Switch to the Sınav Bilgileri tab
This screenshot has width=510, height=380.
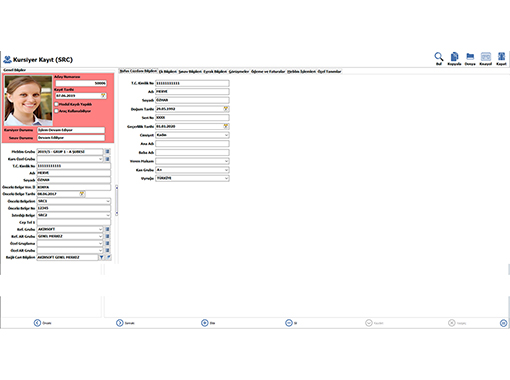coord(190,72)
